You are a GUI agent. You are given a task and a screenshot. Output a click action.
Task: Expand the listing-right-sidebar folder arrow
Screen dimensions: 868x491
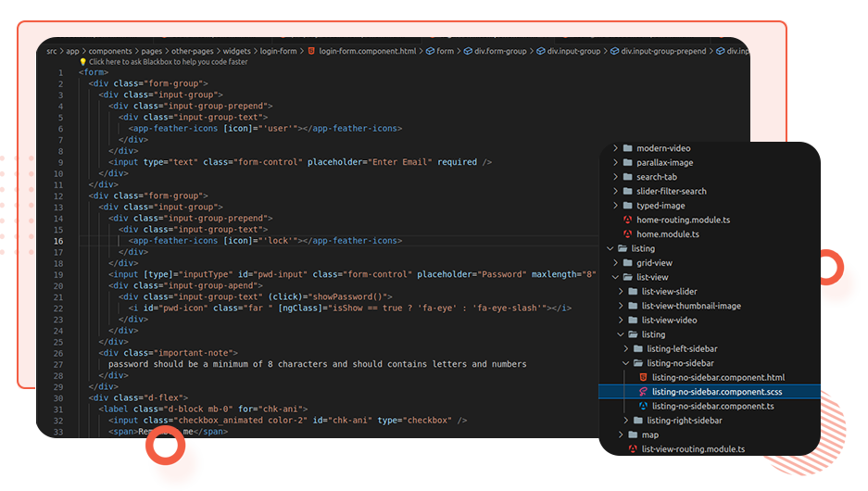coord(626,421)
